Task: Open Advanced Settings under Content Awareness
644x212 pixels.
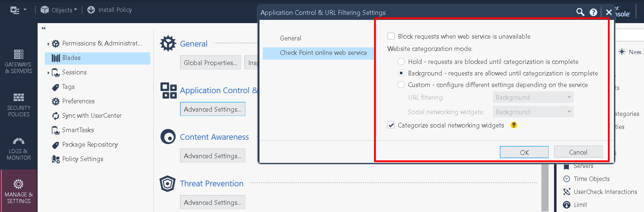Action: (x=212, y=155)
